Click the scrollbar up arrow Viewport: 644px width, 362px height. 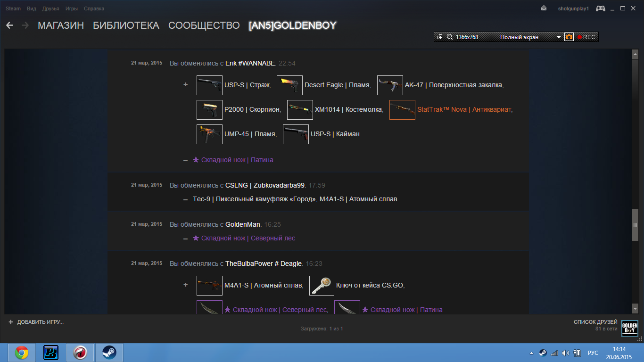635,54
